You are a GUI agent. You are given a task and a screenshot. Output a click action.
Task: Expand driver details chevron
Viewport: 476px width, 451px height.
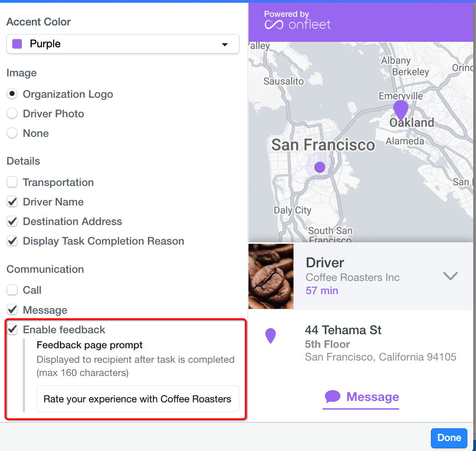click(450, 276)
